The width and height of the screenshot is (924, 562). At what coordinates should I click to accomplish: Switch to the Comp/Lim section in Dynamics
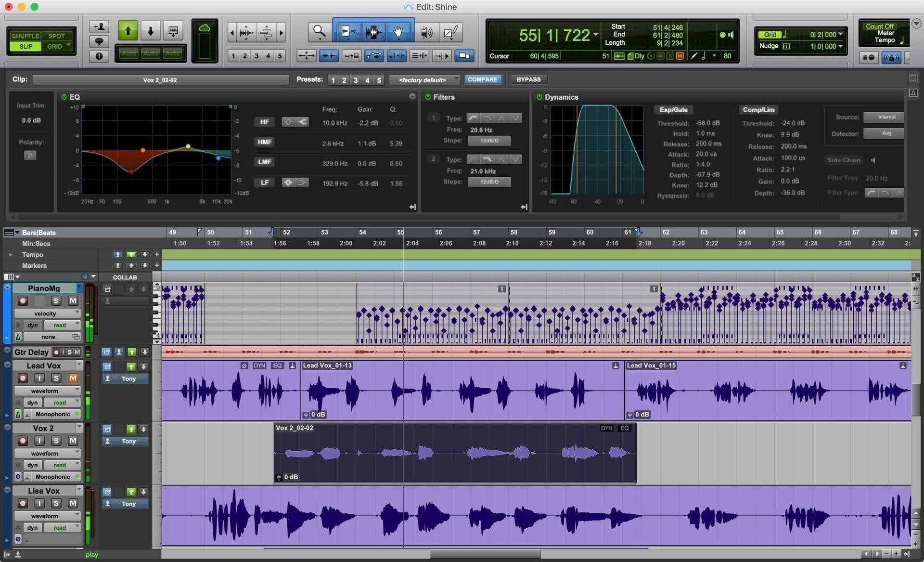pyautogui.click(x=758, y=109)
